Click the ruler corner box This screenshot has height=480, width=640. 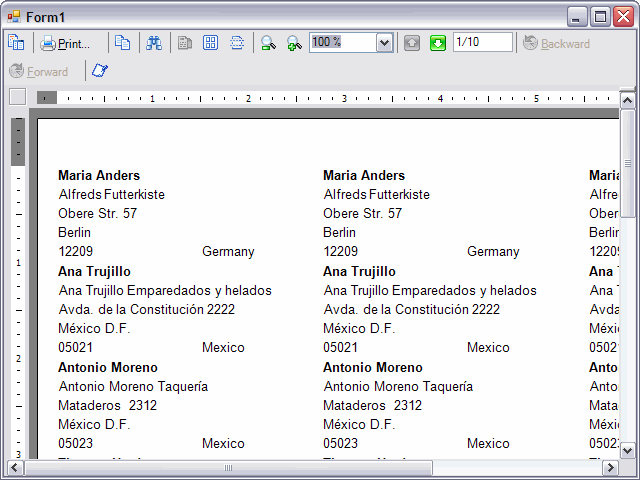click(x=17, y=97)
